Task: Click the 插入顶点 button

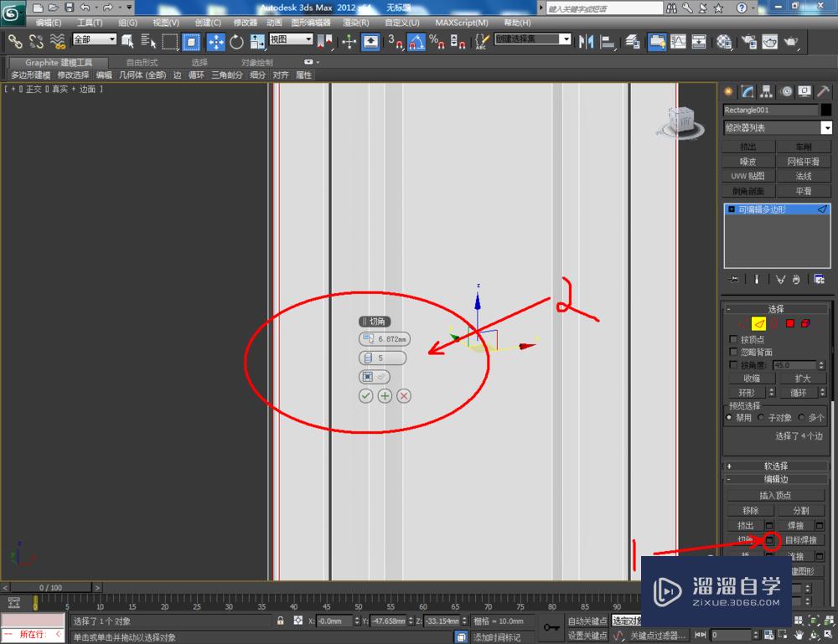Action: [x=775, y=495]
